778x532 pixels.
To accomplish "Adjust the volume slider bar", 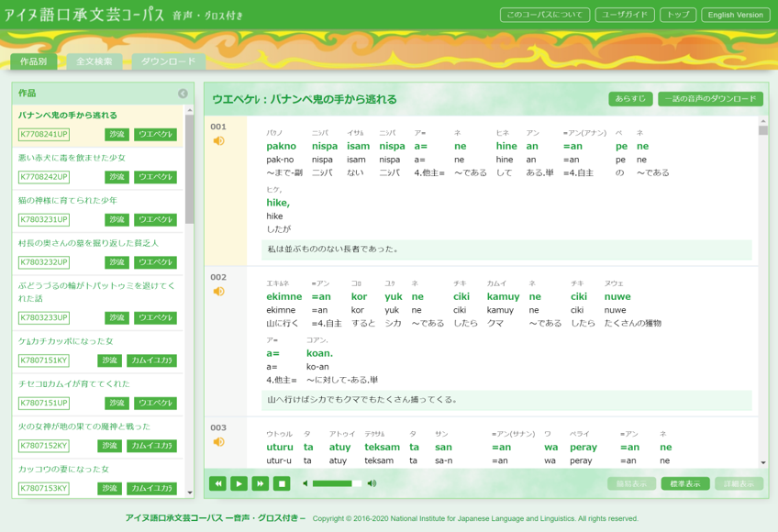I will pyautogui.click(x=337, y=483).
